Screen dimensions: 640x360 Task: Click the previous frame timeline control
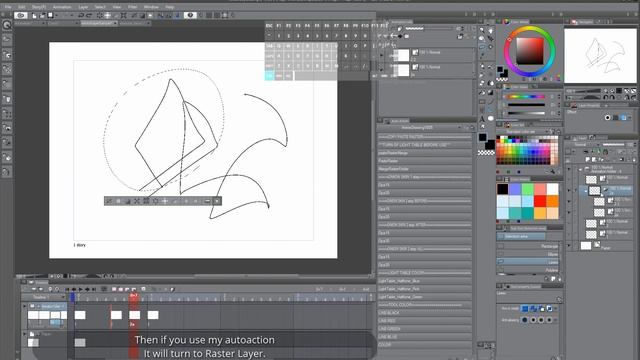[74, 289]
